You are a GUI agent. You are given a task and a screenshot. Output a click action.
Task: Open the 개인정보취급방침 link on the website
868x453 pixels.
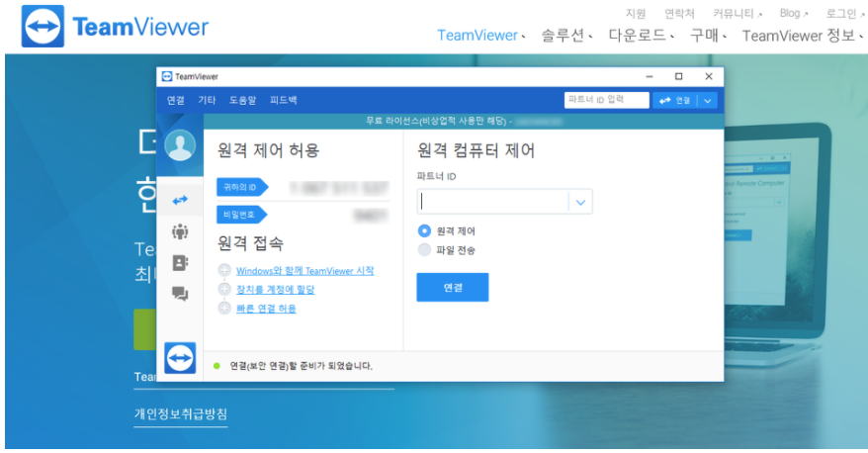(x=181, y=413)
